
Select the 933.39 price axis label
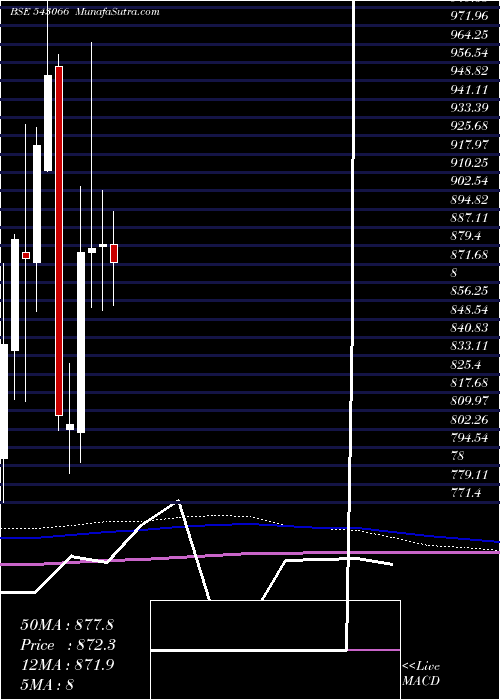click(x=469, y=108)
